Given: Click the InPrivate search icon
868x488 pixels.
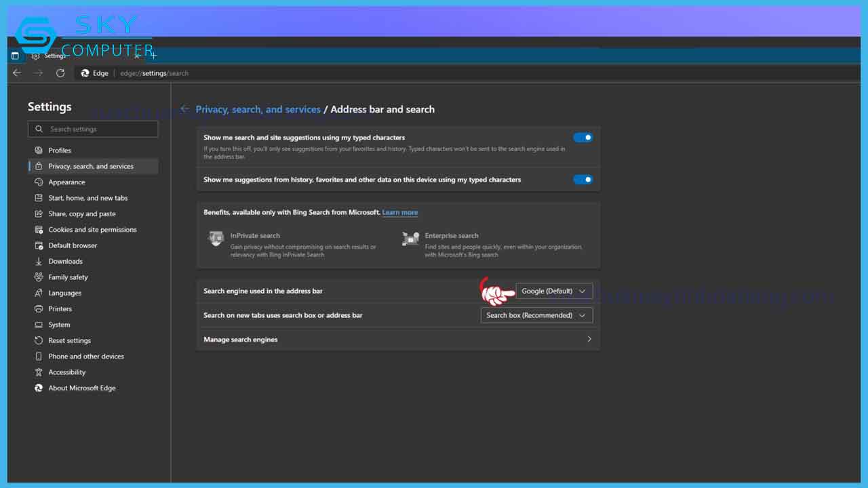Looking at the screenshot, I should click(x=216, y=239).
